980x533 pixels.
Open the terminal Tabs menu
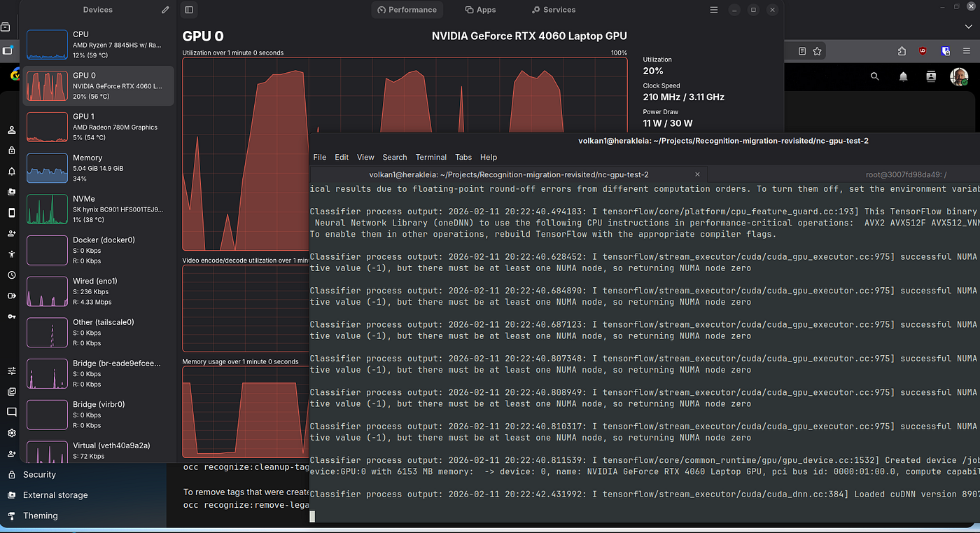[463, 157]
